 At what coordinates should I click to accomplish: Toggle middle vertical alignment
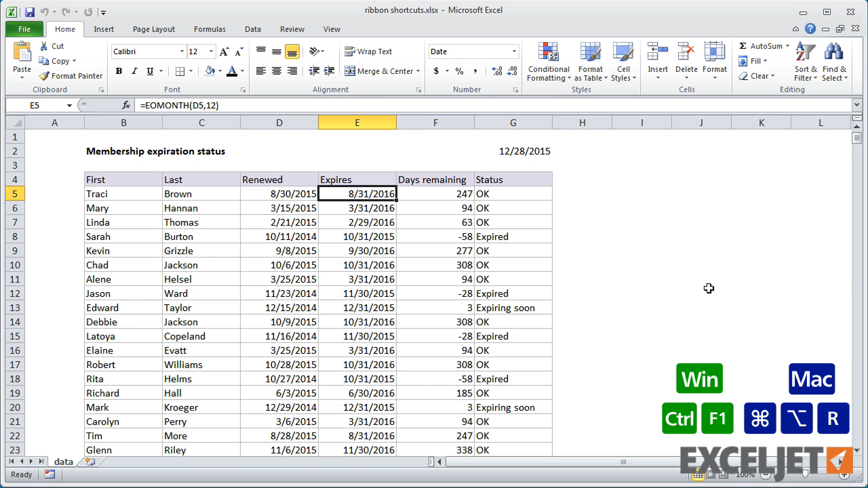[x=276, y=51]
